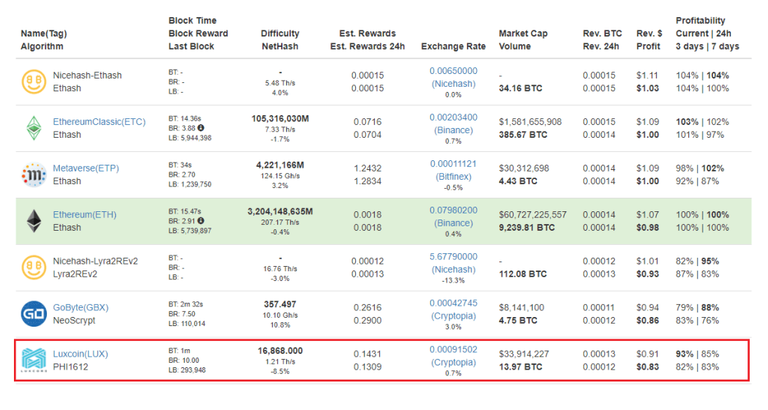Viewport: 768px width, 410px height.
Task: Click the Nicehash-Lyra2REv2 smiley coin icon
Action: tap(34, 267)
